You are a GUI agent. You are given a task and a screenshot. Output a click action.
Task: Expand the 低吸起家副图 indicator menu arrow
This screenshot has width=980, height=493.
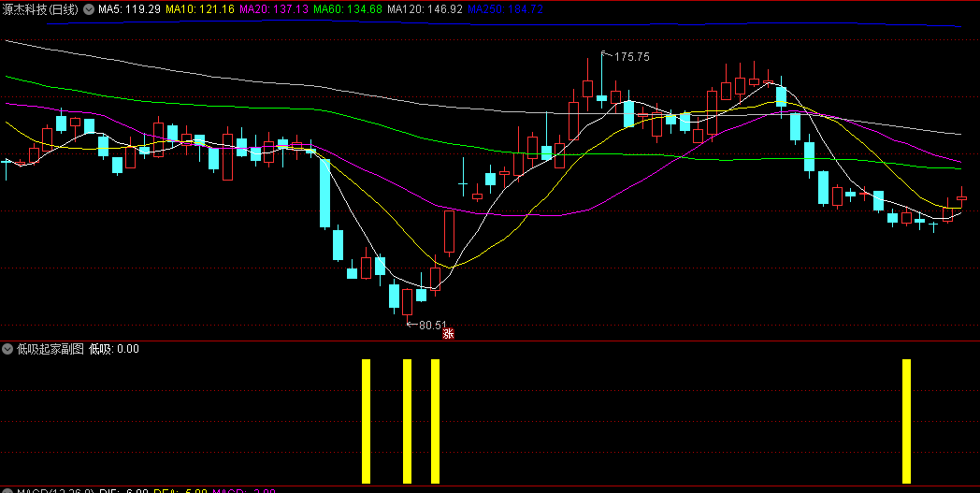(8, 349)
